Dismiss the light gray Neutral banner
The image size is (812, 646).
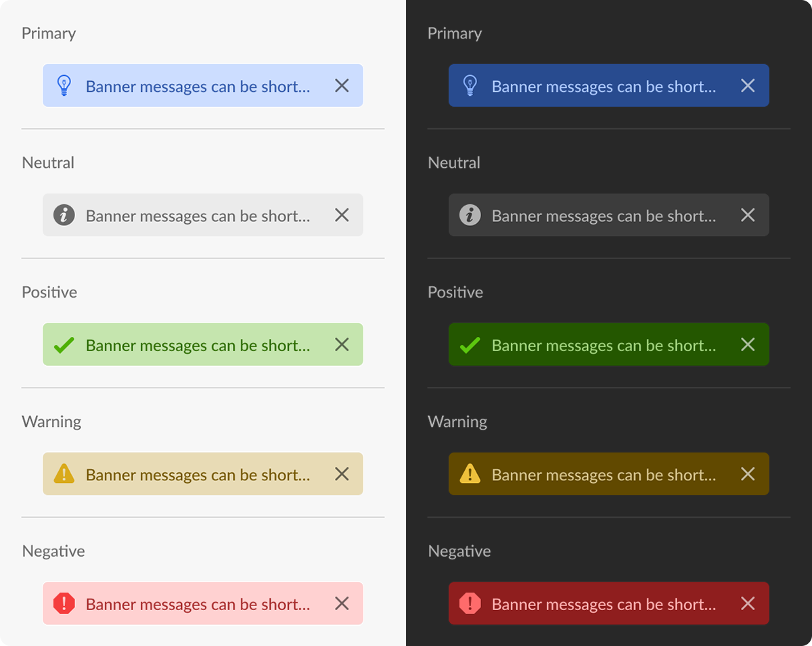pos(342,215)
